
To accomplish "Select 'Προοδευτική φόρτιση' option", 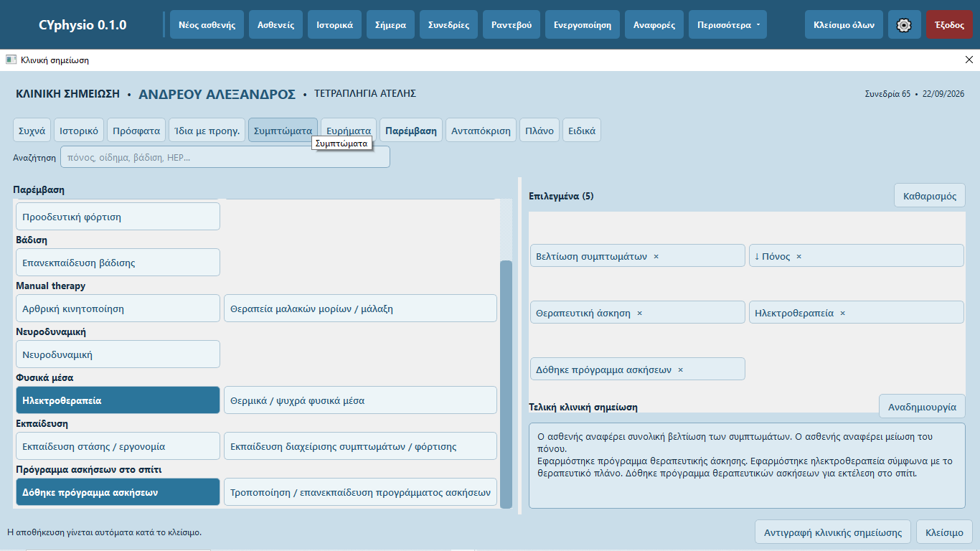I will (118, 217).
